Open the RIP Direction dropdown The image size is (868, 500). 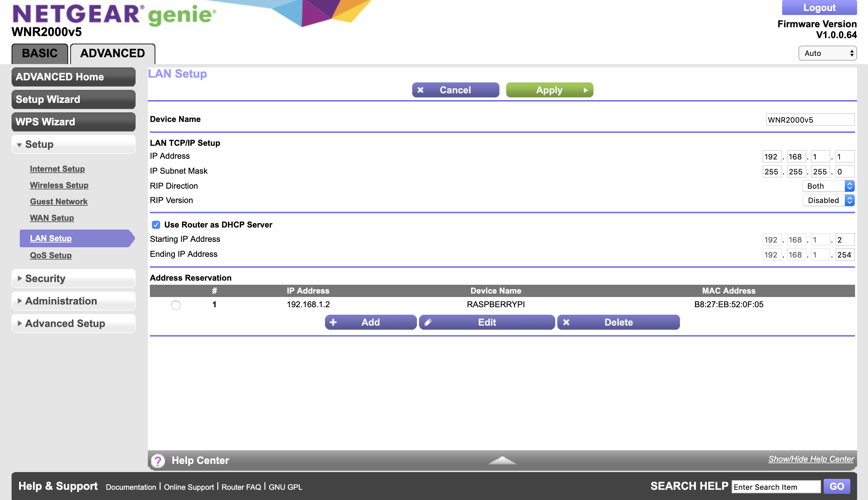828,186
